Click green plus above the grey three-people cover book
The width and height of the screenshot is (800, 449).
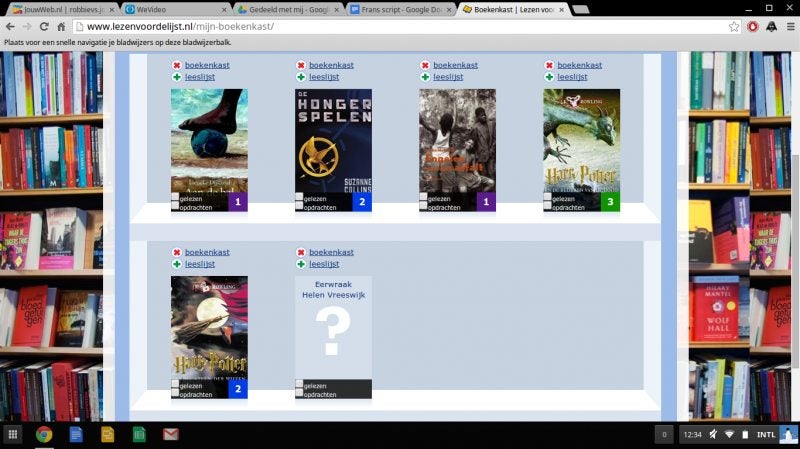425,77
